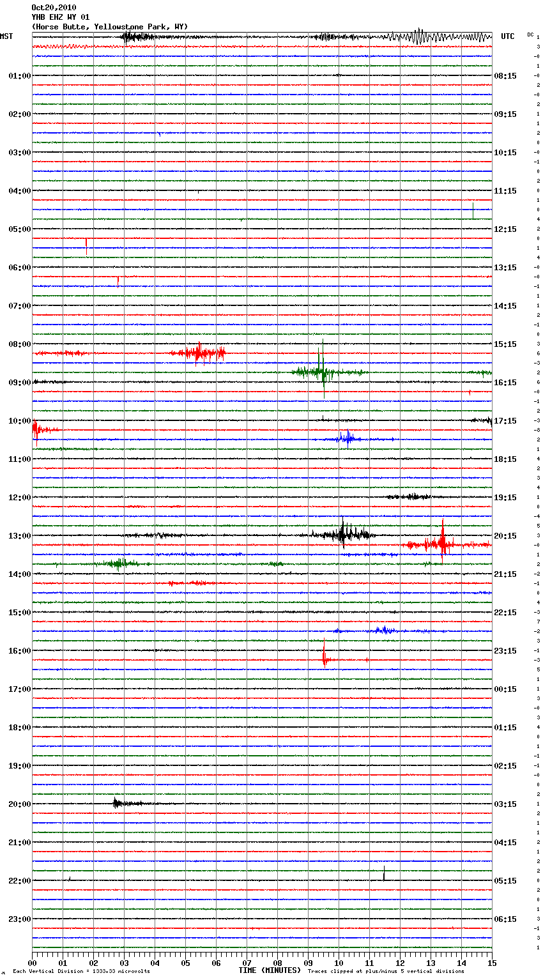Click the 04:15 UTC time label
543x980 pixels.
[x=505, y=843]
